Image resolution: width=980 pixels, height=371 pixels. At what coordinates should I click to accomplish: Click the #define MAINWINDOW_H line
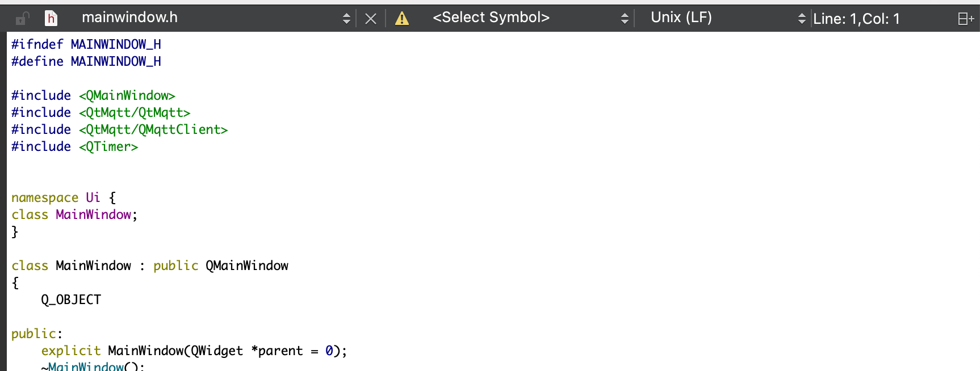click(86, 61)
